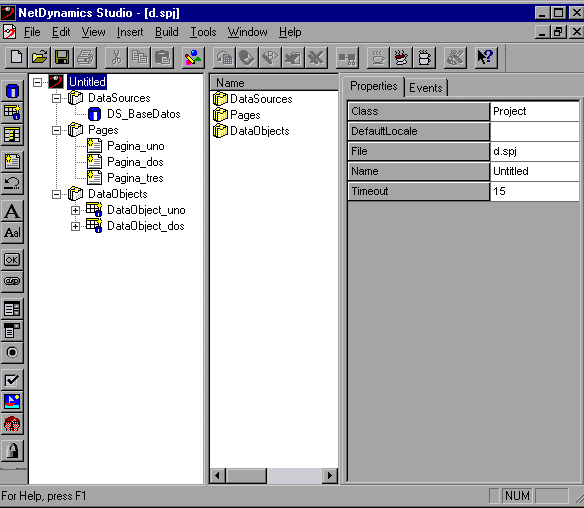Click the horizontal scrollbar thumb in list pane
This screenshot has width=584, height=508.
pyautogui.click(x=246, y=476)
